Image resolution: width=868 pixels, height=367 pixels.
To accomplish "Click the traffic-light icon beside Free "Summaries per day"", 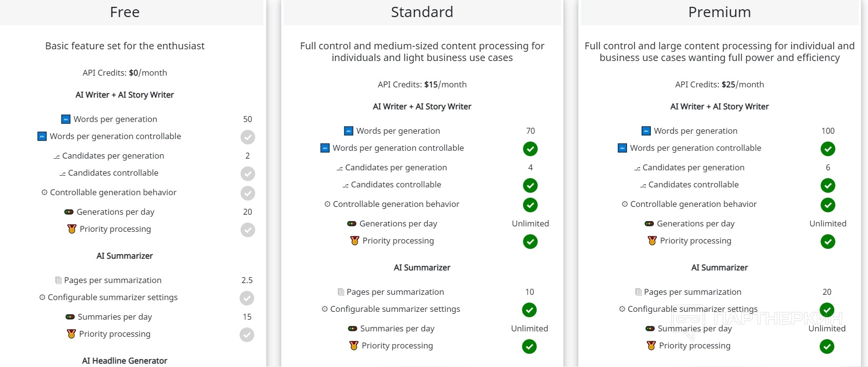I will pyautogui.click(x=70, y=317).
